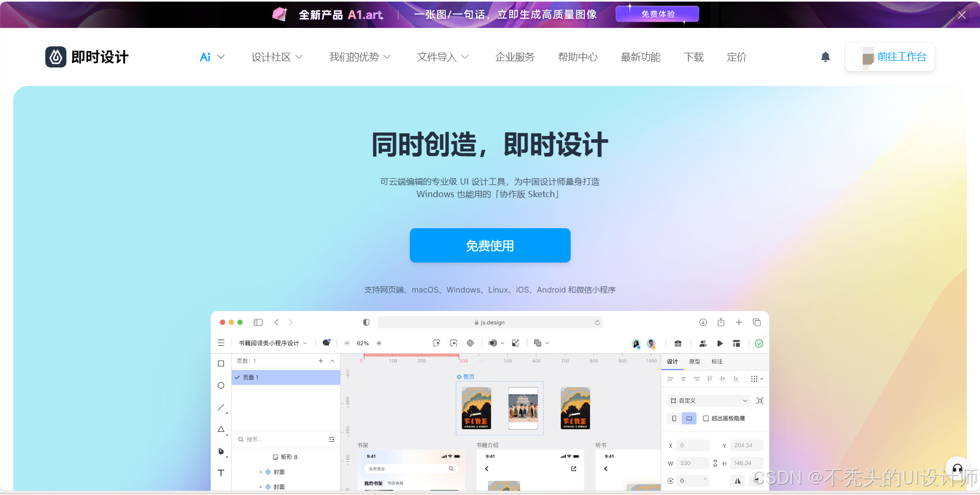Select the Ellipse tool in the editor preview
The height and width of the screenshot is (495, 980).
click(221, 385)
